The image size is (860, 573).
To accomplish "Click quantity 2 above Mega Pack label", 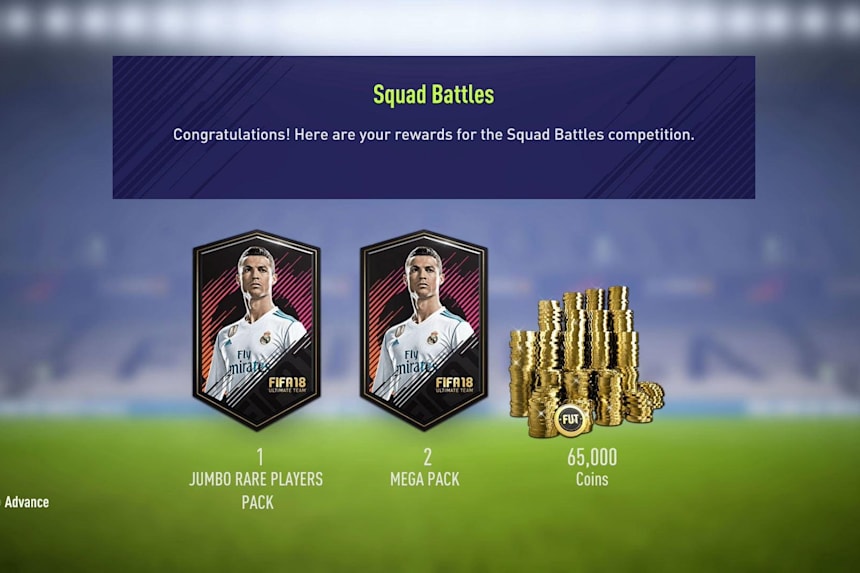I will [x=427, y=457].
